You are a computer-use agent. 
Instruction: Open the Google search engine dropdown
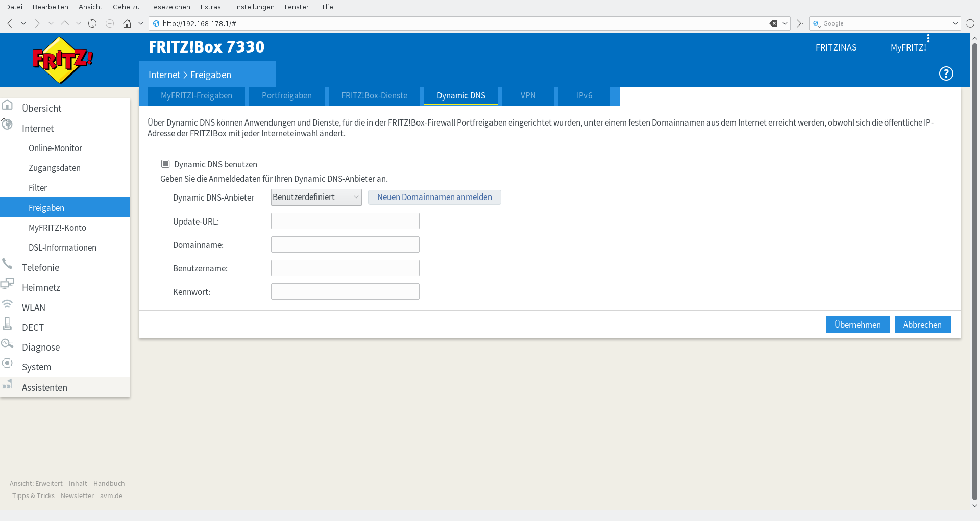[x=955, y=23]
